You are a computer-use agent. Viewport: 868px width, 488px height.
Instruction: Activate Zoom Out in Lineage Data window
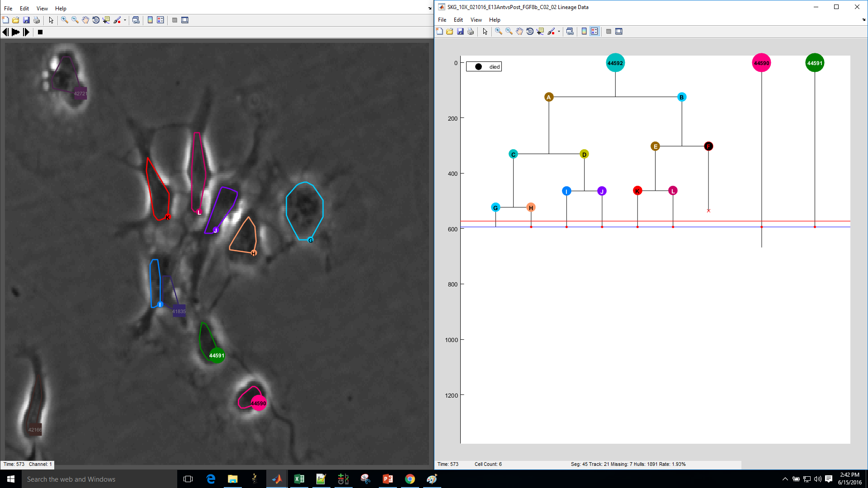pos(509,31)
